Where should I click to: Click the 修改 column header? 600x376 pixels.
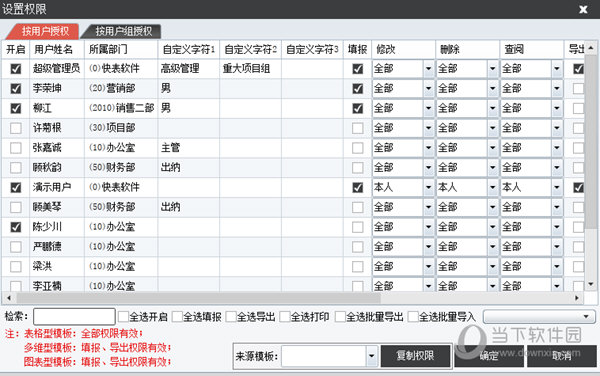click(403, 49)
